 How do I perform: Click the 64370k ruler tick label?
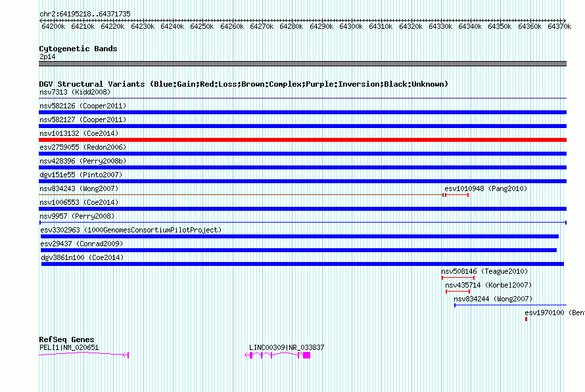click(559, 26)
